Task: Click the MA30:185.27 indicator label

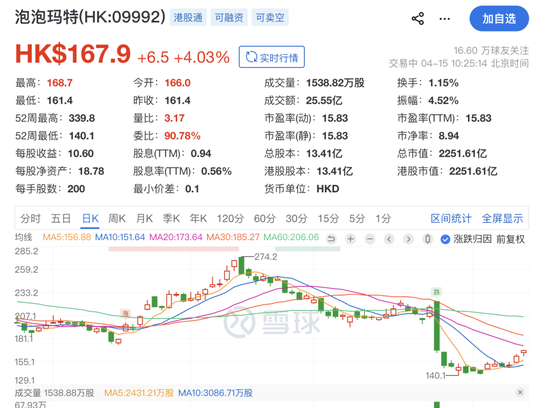Action: pos(233,238)
